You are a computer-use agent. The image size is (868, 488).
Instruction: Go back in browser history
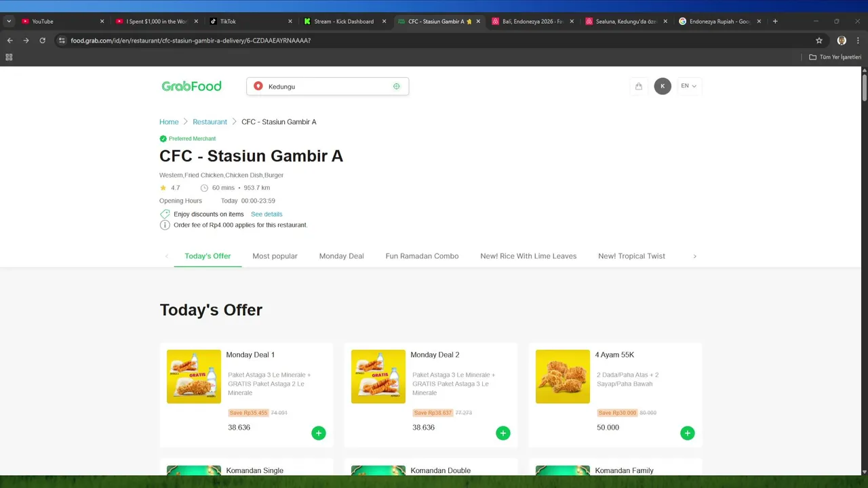(x=9, y=40)
